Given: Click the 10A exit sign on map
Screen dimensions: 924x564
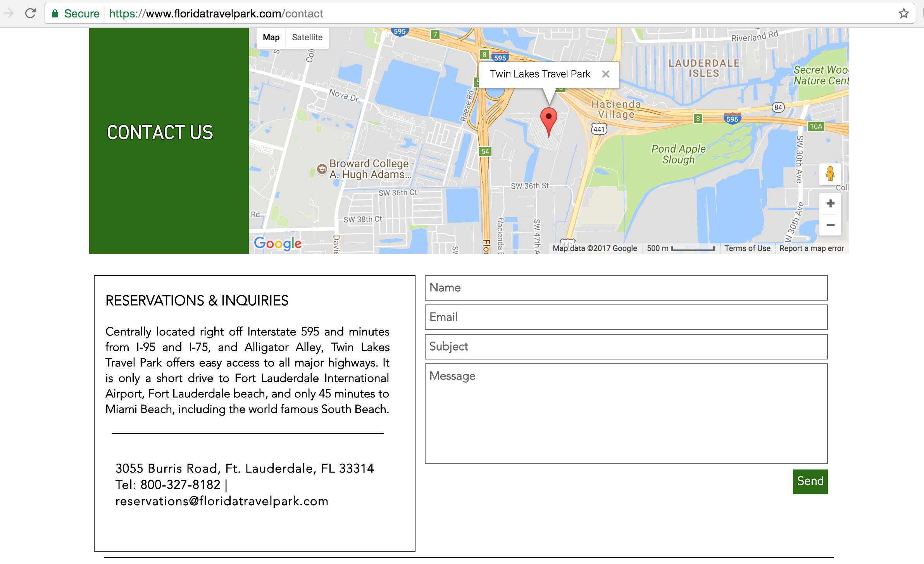Looking at the screenshot, I should point(816,126).
